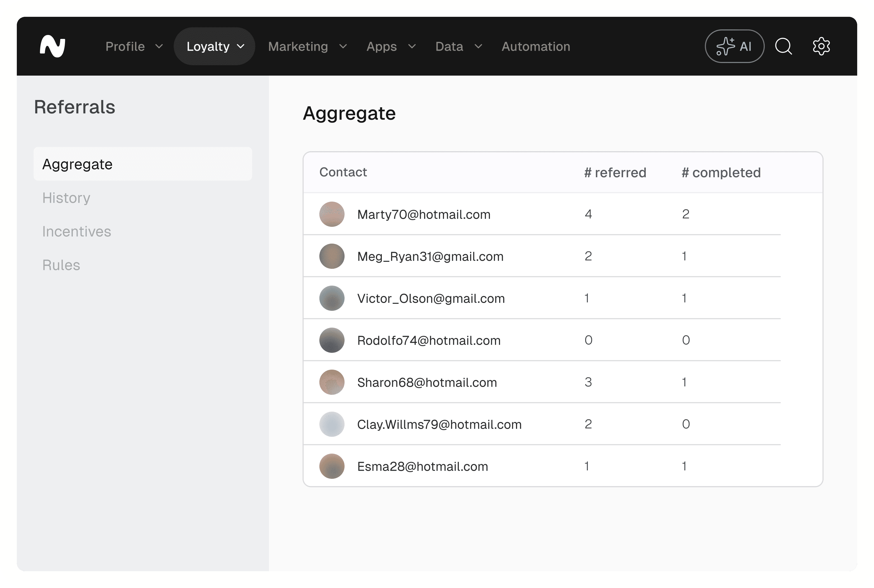Image resolution: width=874 pixels, height=588 pixels.
Task: Open Victor_Olson@gmail.com contact link
Action: (431, 298)
